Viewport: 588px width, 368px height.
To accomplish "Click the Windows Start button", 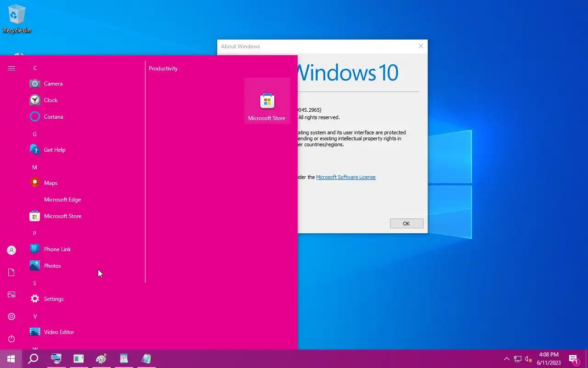I will click(x=11, y=359).
